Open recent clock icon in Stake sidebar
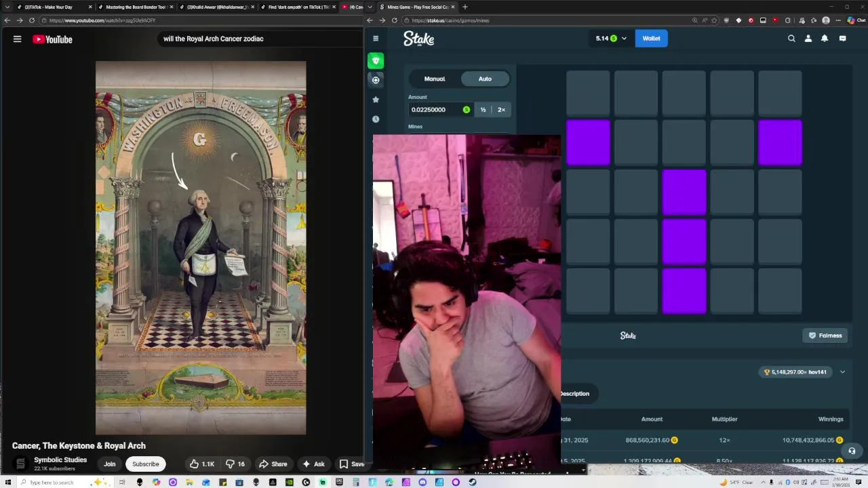This screenshot has width=868, height=488. [x=376, y=119]
